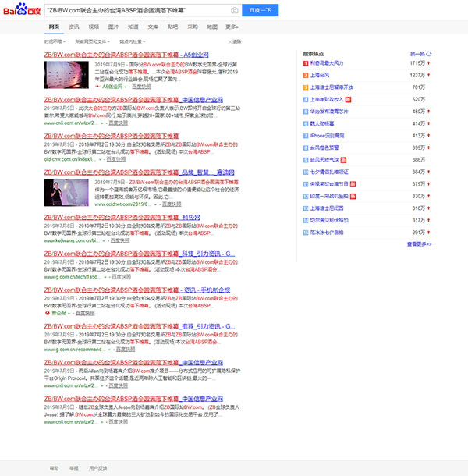The height and width of the screenshot is (476, 468).
Task: Expand the arrow beside www.ccidnet.com URL
Action: tap(156, 204)
